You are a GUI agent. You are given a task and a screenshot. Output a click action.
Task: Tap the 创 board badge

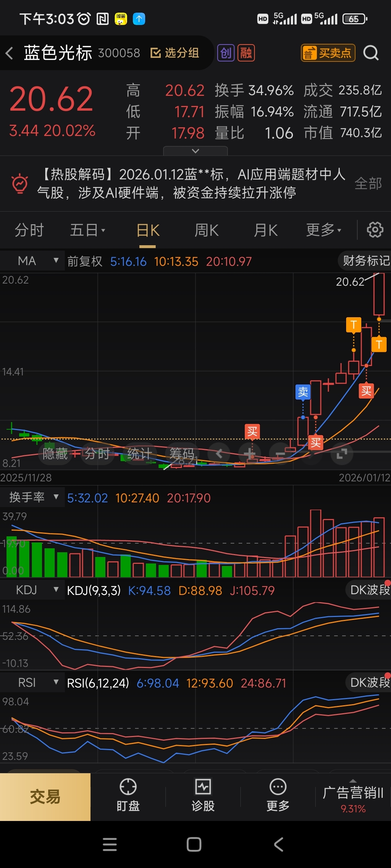click(226, 53)
